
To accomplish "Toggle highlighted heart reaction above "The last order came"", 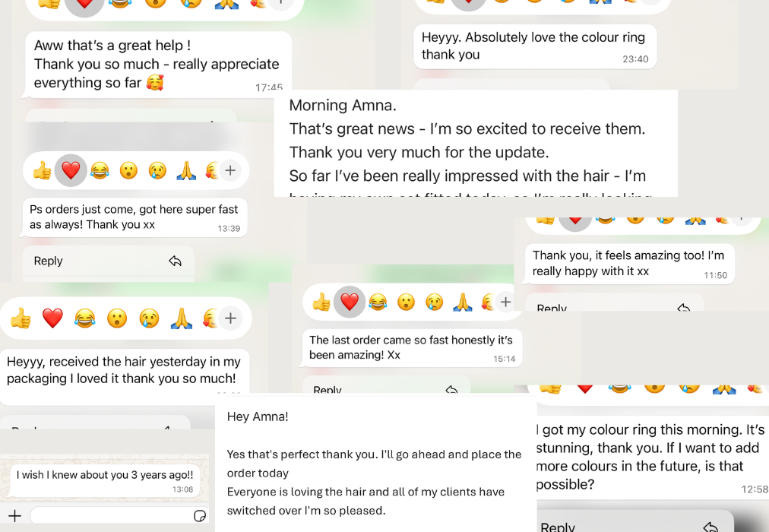I will pyautogui.click(x=349, y=302).
